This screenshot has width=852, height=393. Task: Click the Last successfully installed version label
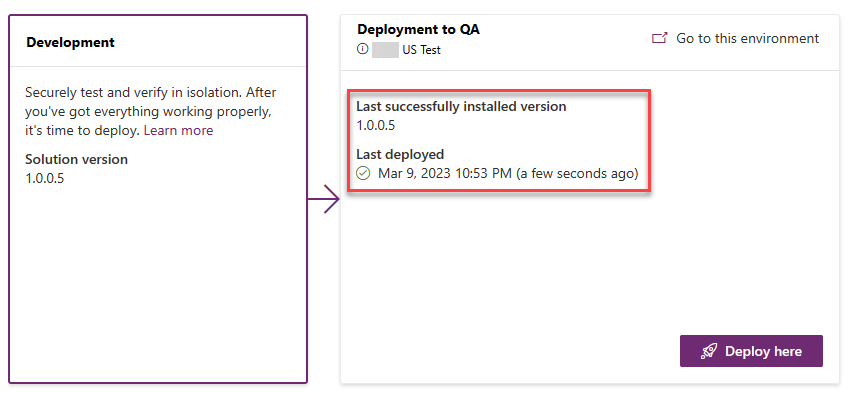(x=461, y=107)
